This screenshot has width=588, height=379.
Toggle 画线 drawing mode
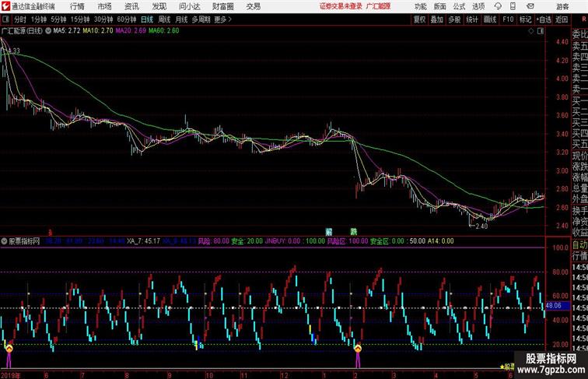point(490,19)
